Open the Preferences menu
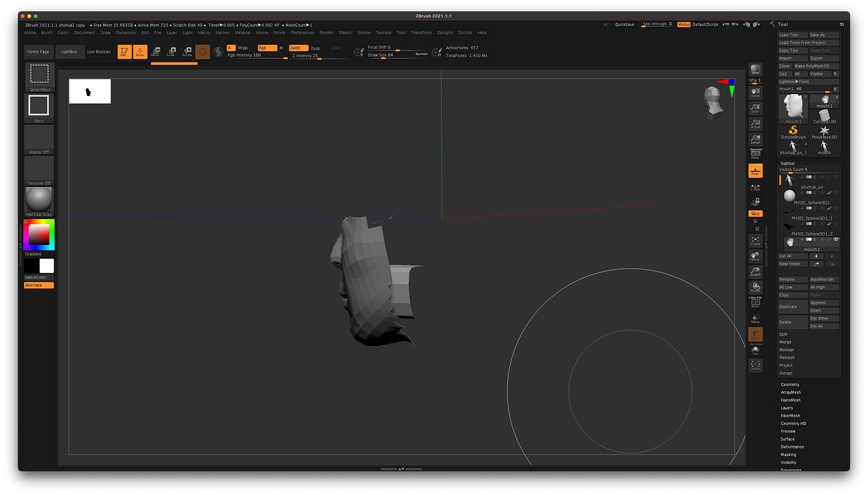Image resolution: width=868 pixels, height=495 pixels. (302, 33)
